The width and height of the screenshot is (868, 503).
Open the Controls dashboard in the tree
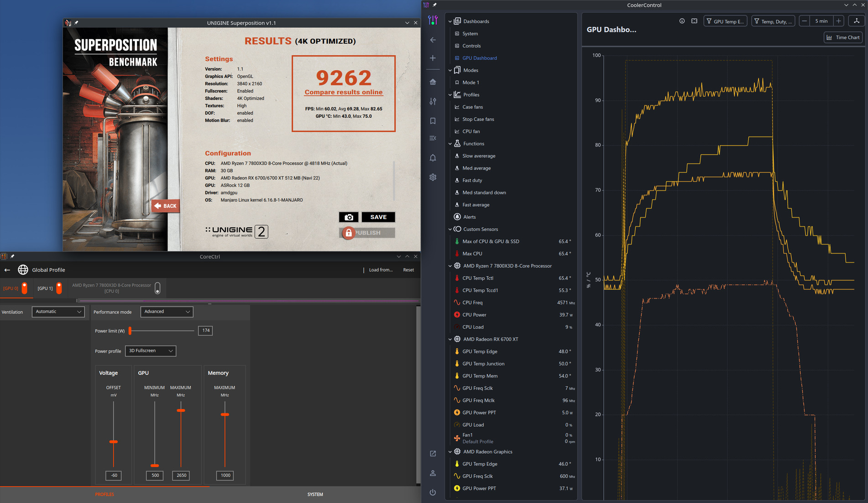point(471,46)
